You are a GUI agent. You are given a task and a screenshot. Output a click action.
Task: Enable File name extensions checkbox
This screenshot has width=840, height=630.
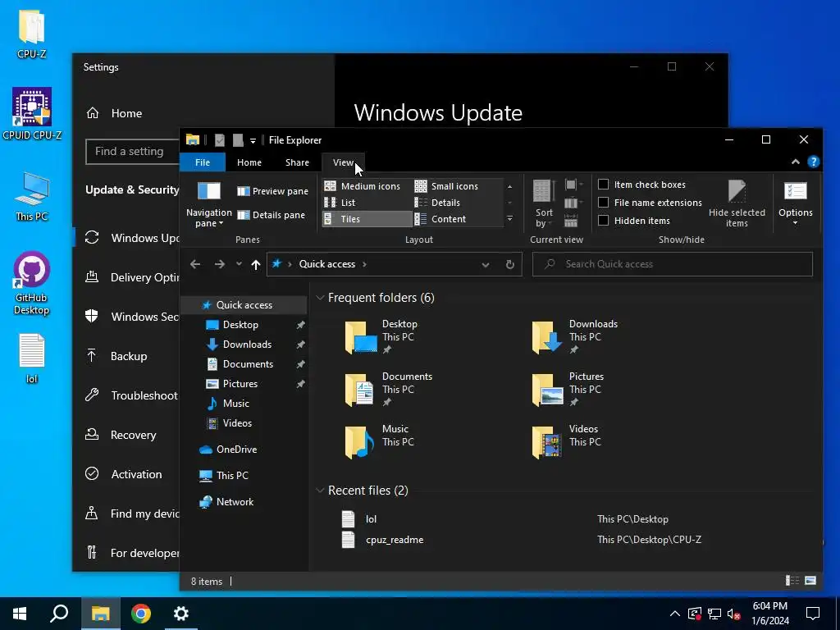pos(650,203)
